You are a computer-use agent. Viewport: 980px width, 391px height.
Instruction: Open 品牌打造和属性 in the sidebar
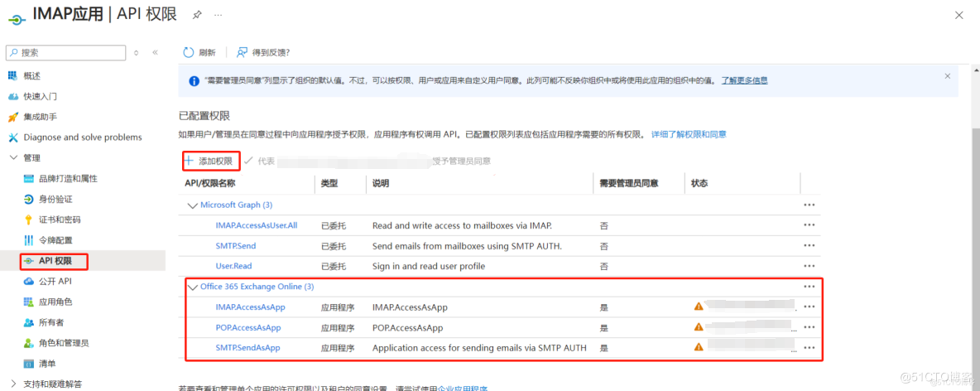click(x=68, y=178)
